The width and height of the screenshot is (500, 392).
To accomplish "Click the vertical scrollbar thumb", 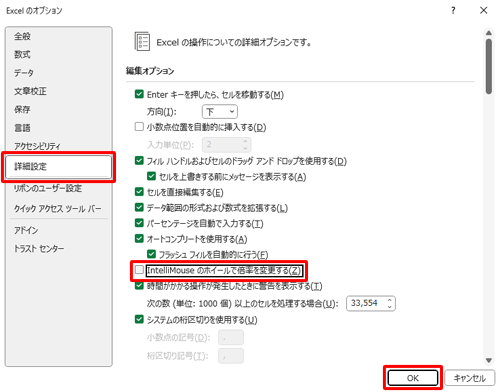I will (489, 66).
